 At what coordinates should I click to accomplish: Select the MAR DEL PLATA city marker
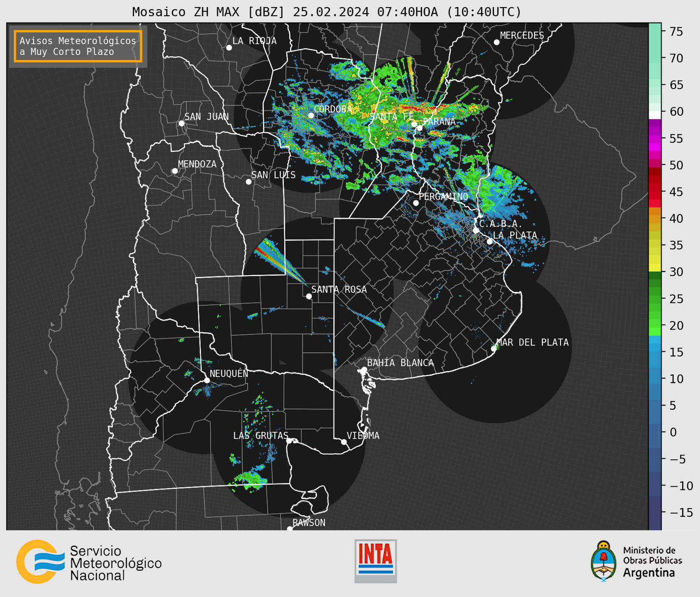pyautogui.click(x=494, y=349)
